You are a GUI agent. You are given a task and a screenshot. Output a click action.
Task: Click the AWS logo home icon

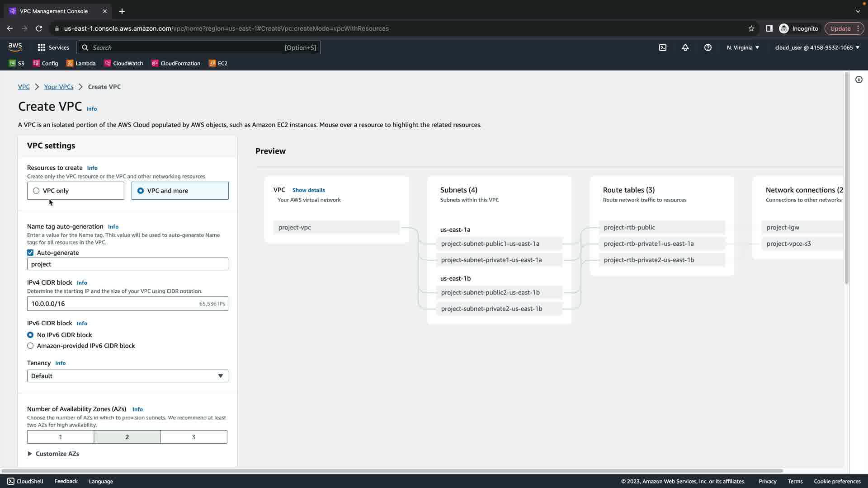(x=15, y=47)
